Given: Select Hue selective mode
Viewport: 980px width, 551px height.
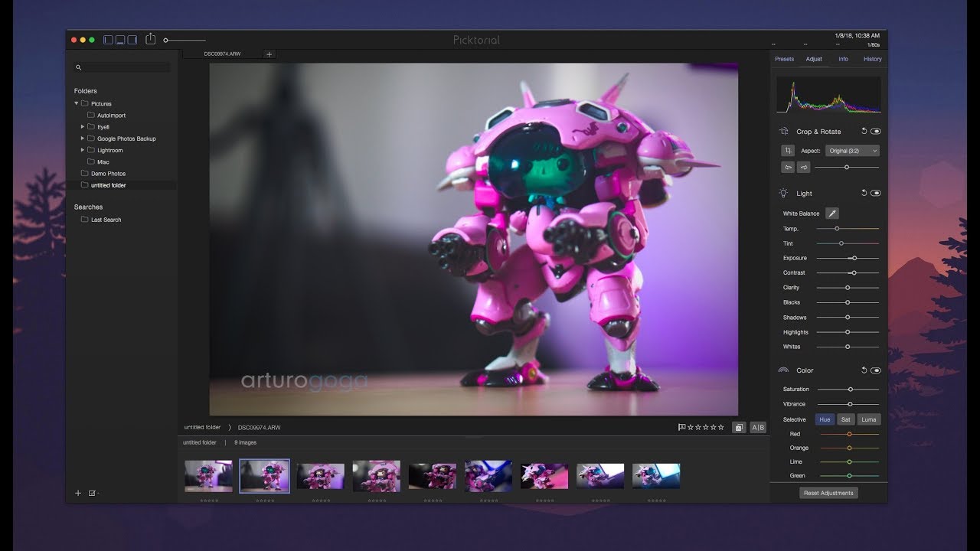Looking at the screenshot, I should 825,419.
